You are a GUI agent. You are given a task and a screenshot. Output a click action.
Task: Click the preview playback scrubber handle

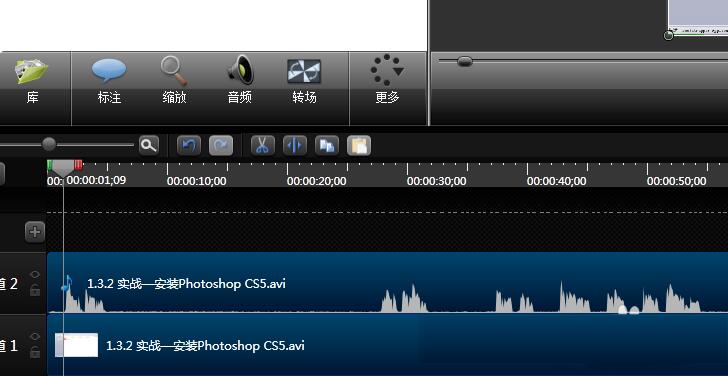pos(464,61)
